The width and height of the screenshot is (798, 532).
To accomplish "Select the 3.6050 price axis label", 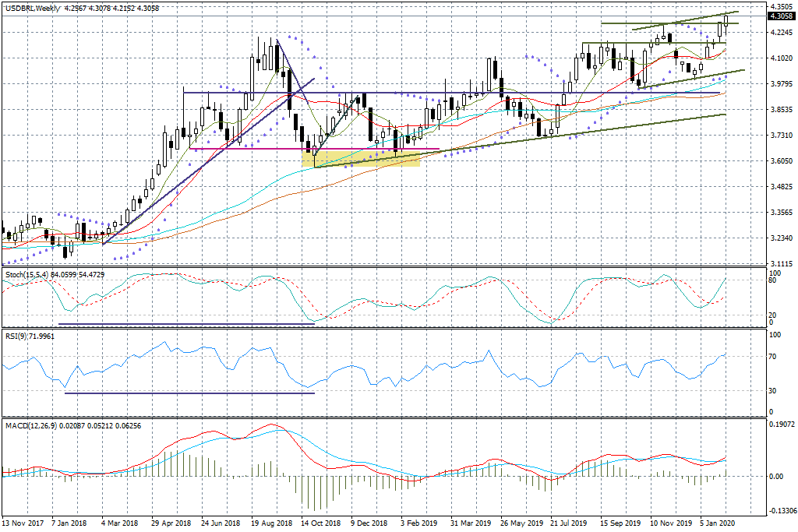I will [x=780, y=161].
